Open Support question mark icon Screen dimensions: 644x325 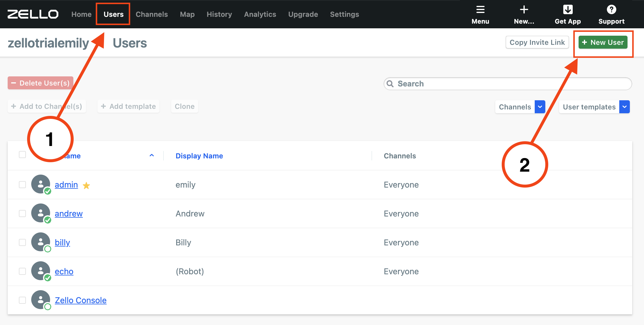611,10
